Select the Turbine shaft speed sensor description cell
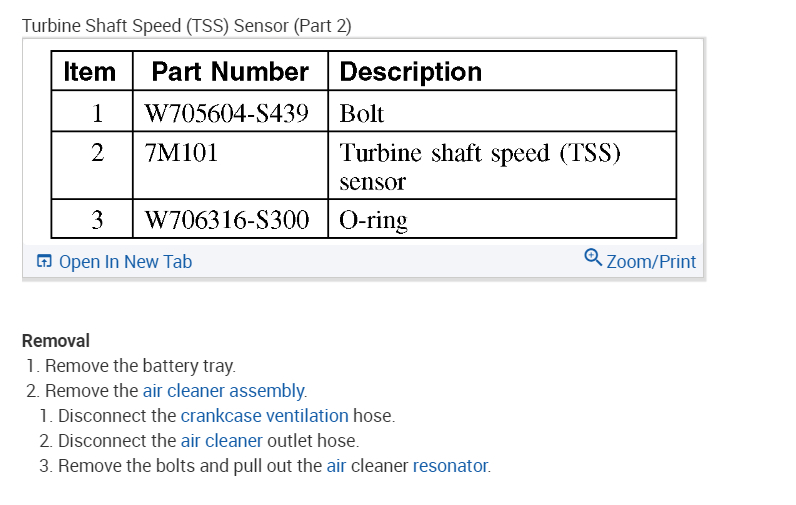 [x=480, y=167]
